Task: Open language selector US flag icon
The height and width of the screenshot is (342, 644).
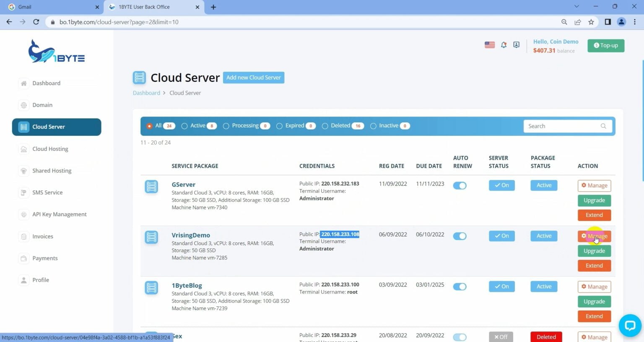Action: pos(490,45)
